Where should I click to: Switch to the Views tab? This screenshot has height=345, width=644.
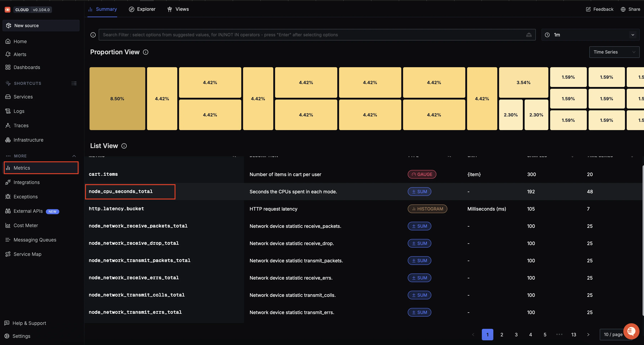pyautogui.click(x=178, y=9)
